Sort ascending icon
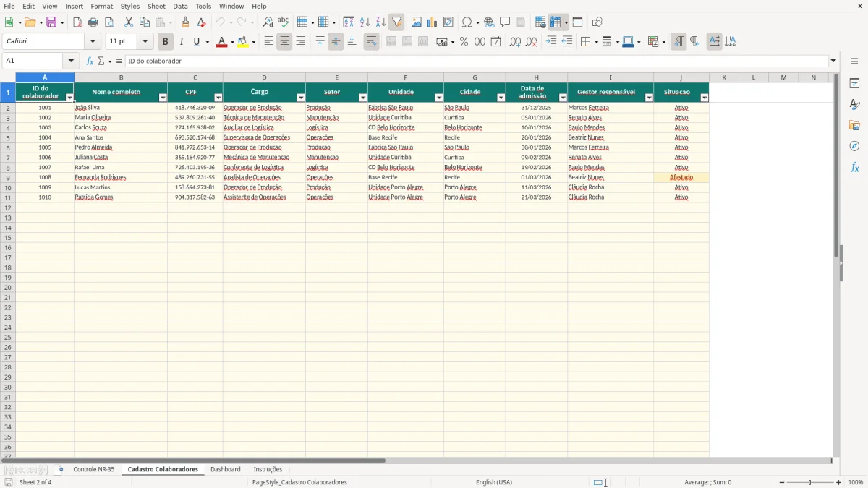The height and width of the screenshot is (488, 868). click(365, 22)
